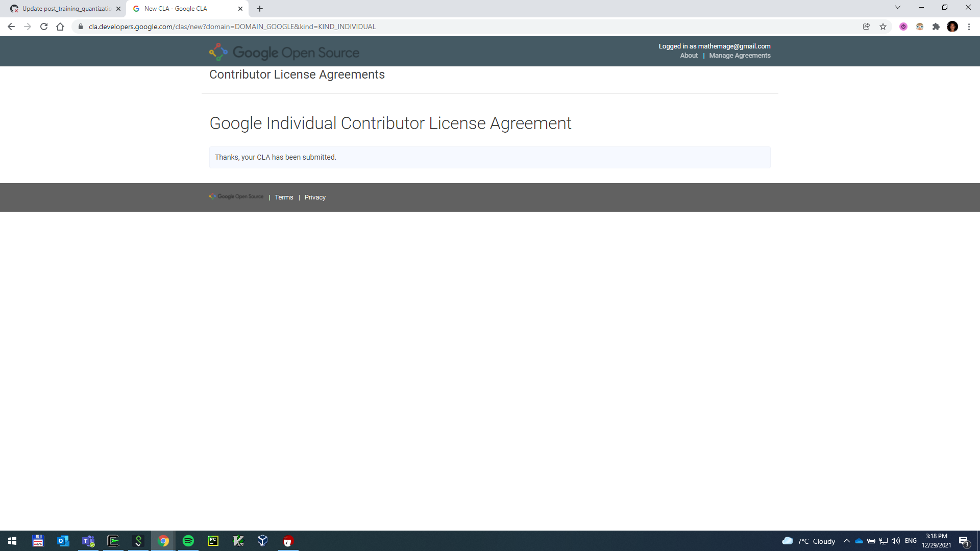Open the floppy-disk app on the taskbar

coord(38,541)
